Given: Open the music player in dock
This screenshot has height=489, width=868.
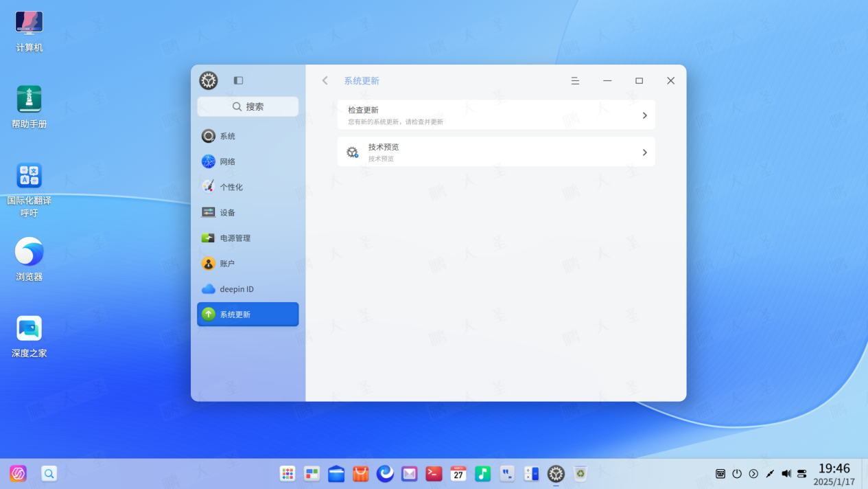Looking at the screenshot, I should click(483, 473).
